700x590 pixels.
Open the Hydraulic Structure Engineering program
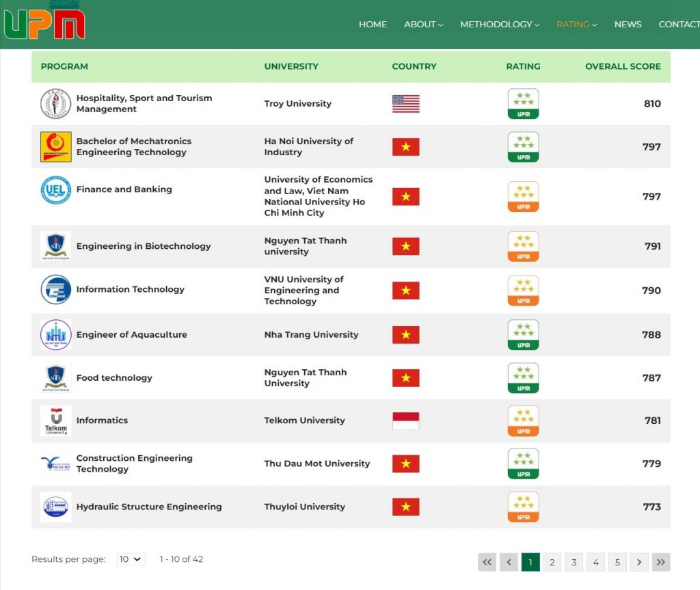coord(149,507)
